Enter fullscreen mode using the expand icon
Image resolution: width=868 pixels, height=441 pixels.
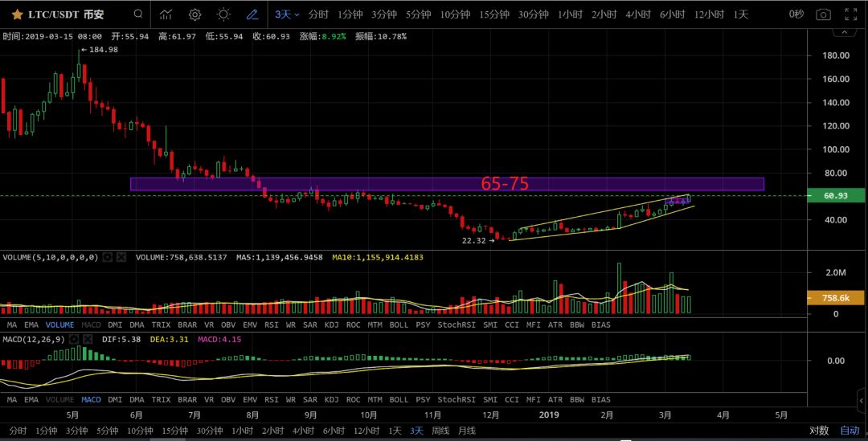coord(850,14)
